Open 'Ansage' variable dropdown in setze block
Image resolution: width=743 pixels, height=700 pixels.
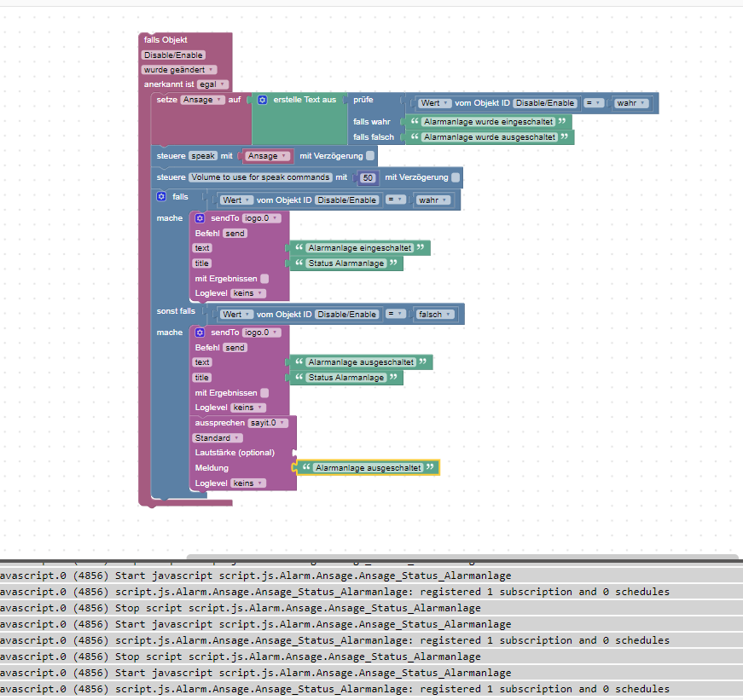202,100
